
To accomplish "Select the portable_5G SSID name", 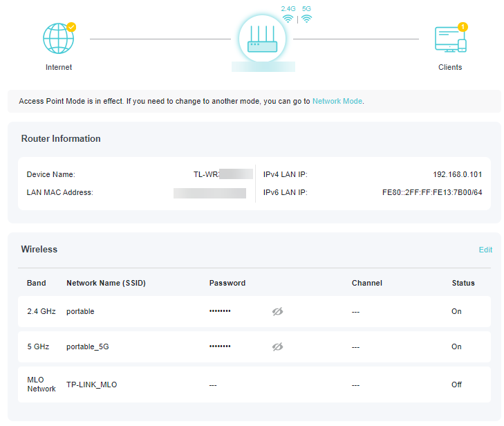I will [x=87, y=347].
